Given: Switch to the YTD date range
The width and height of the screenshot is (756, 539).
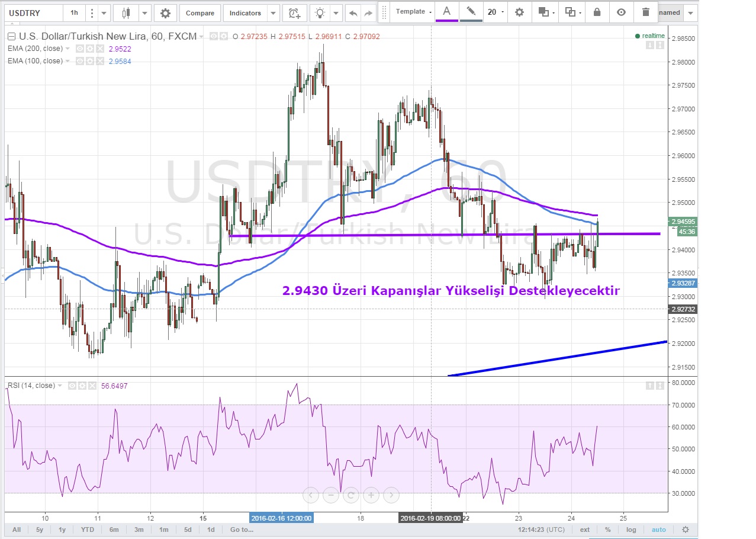Looking at the screenshot, I should 88,530.
